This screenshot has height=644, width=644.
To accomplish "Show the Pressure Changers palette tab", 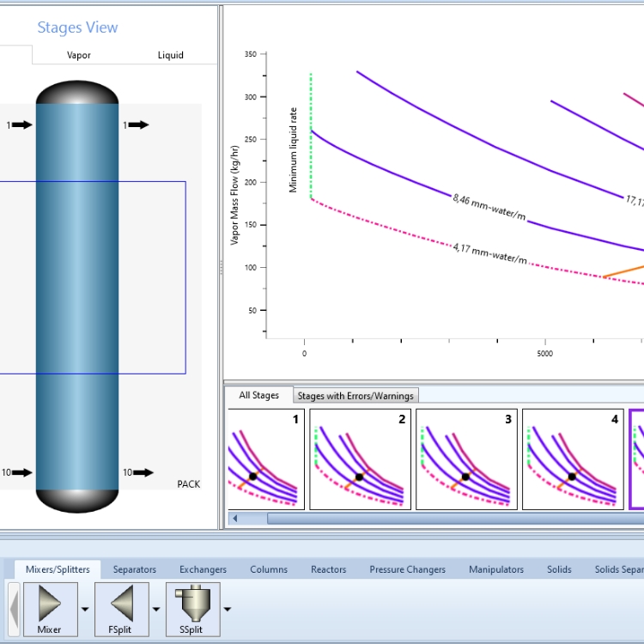I will [407, 569].
